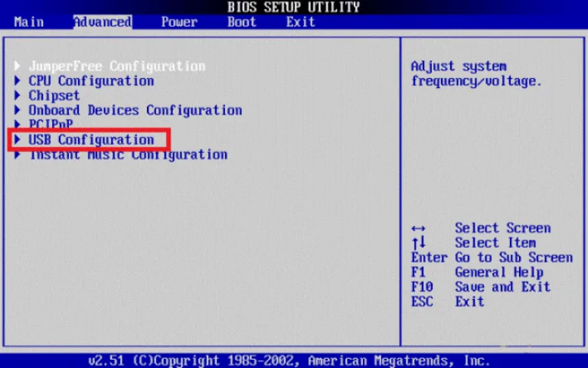Click the arrow beside USB Configuration
The width and height of the screenshot is (588, 368).
coord(17,139)
